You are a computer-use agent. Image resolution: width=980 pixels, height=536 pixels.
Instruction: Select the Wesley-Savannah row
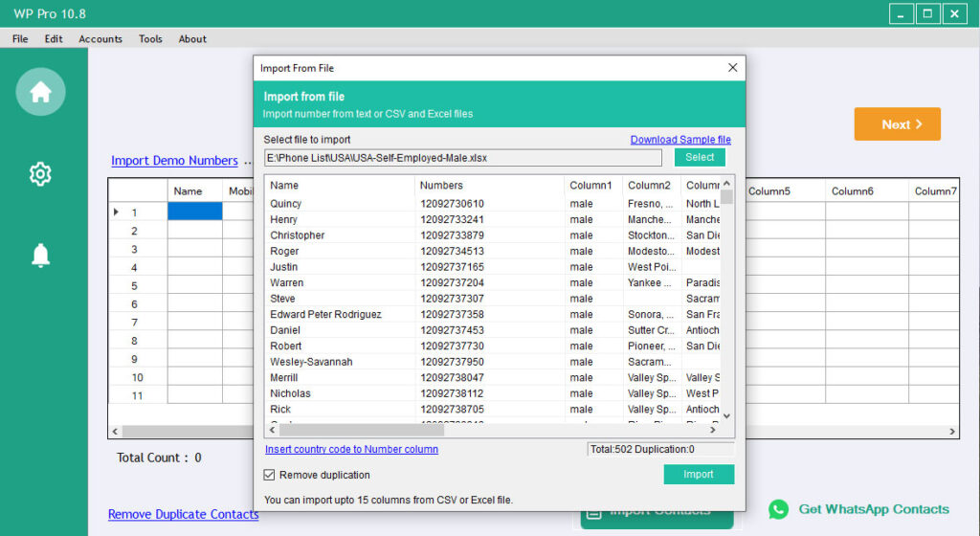point(493,362)
